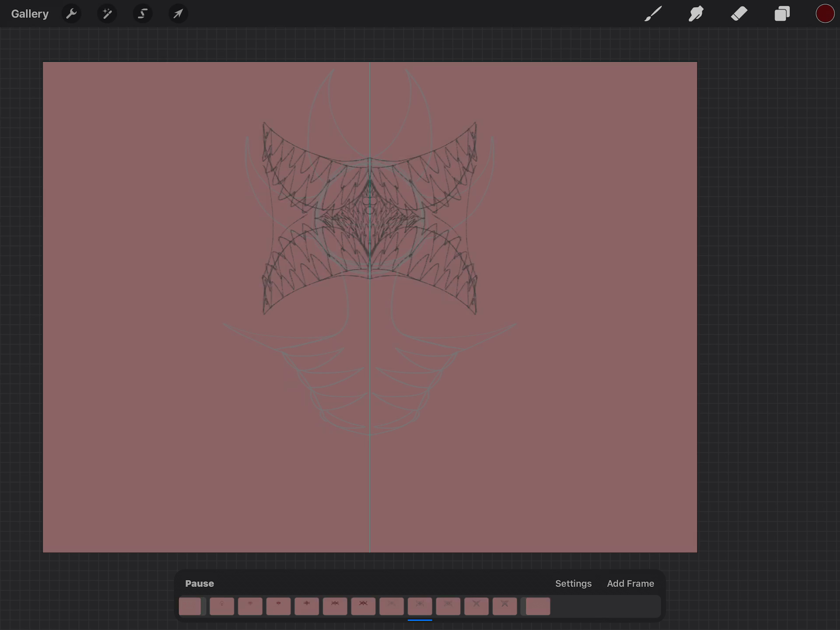Viewport: 840px width, 630px height.
Task: Select the first background frame thumbnail
Action: point(191,606)
